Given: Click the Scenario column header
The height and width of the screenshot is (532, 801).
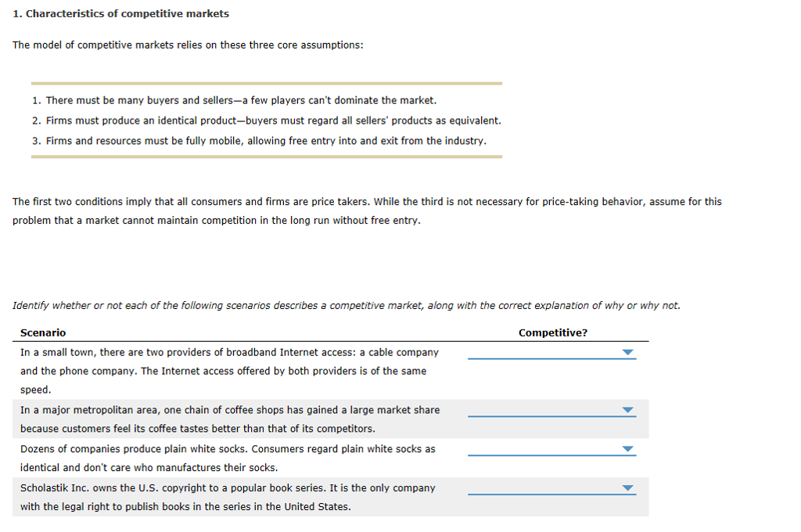Looking at the screenshot, I should pos(43,332).
